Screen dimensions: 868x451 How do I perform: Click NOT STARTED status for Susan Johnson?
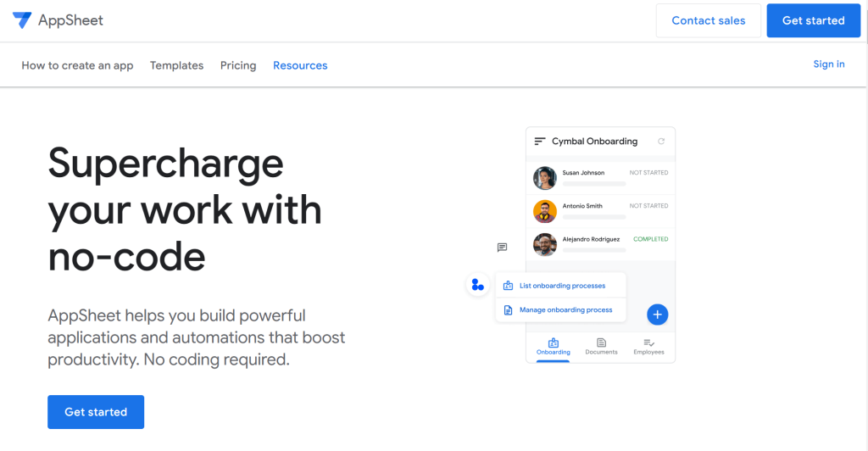[648, 173]
